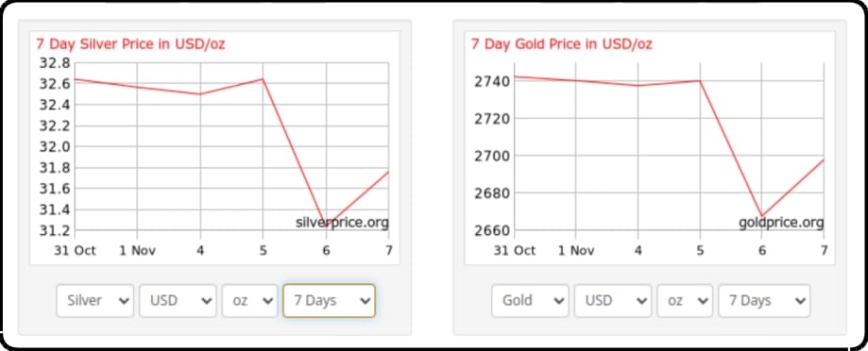The height and width of the screenshot is (351, 868).
Task: Click the goldprice.org watermark link
Action: coord(781,223)
